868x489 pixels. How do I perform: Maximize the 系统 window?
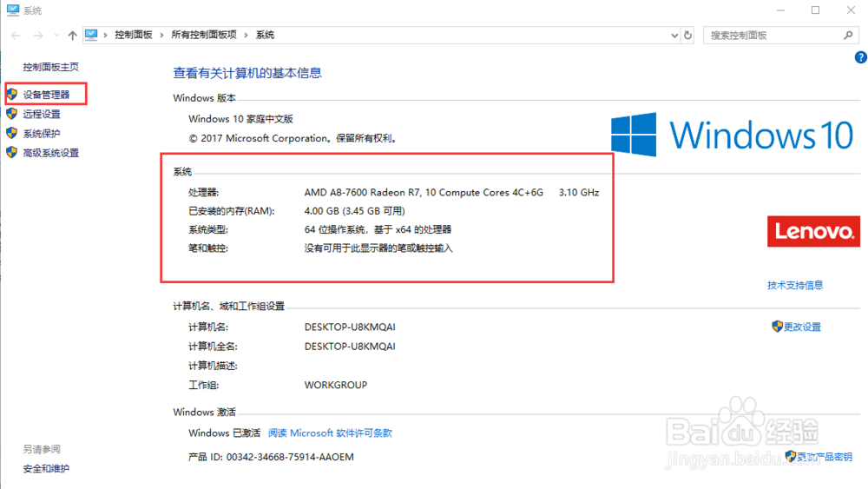point(815,10)
